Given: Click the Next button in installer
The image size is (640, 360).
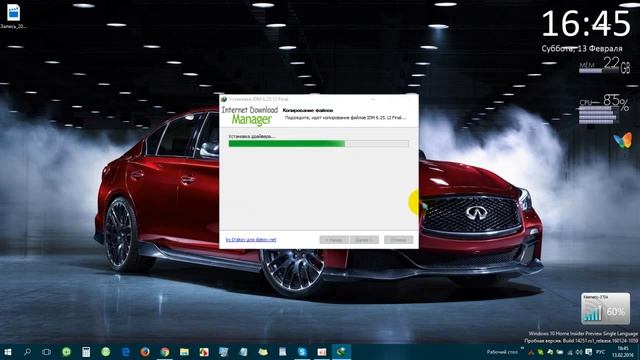Looking at the screenshot, I should (x=364, y=240).
